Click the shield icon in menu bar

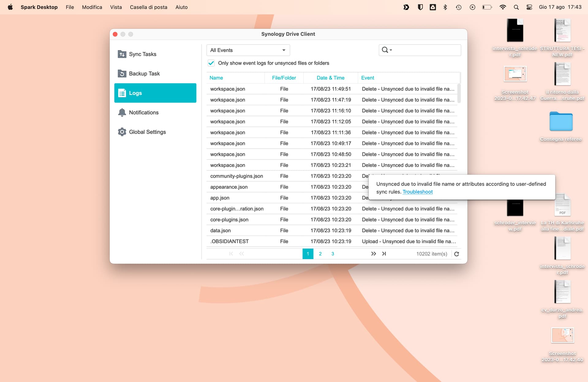[420, 7]
